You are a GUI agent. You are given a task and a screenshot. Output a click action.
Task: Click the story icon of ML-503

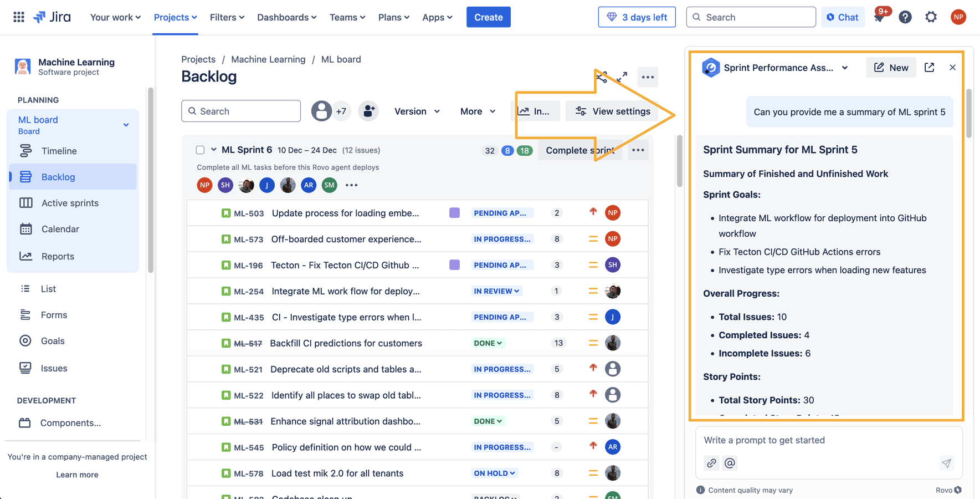click(x=226, y=213)
